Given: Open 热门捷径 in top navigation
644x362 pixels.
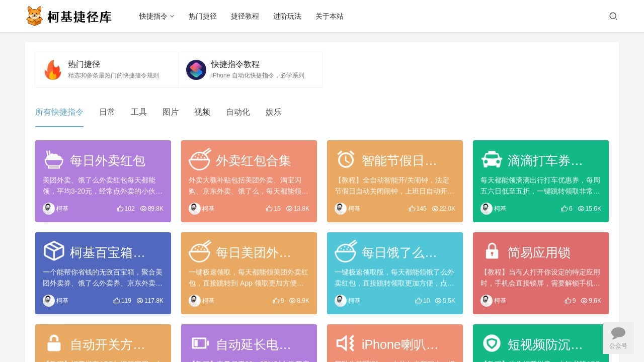Looking at the screenshot, I should click(203, 16).
